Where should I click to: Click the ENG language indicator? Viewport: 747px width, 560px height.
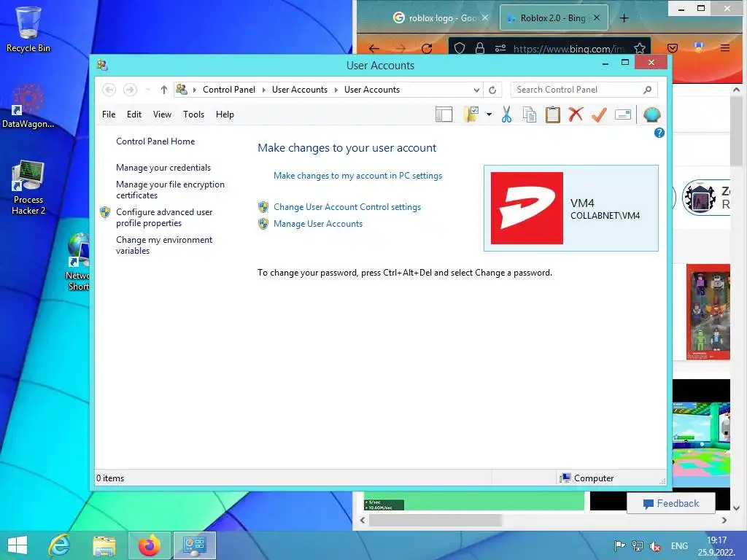tap(679, 546)
